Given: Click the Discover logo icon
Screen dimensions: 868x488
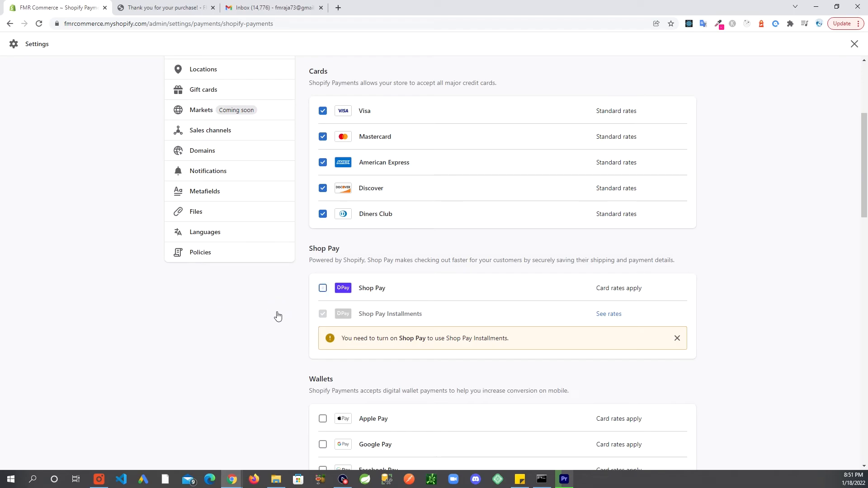Looking at the screenshot, I should point(343,188).
